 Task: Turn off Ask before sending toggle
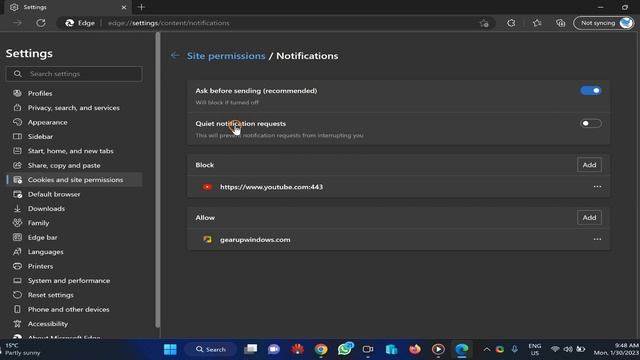591,91
